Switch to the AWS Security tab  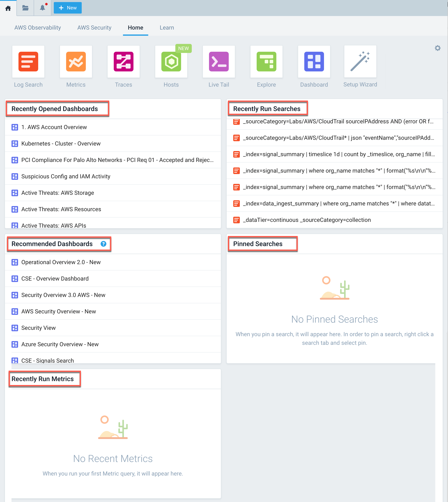tap(94, 28)
